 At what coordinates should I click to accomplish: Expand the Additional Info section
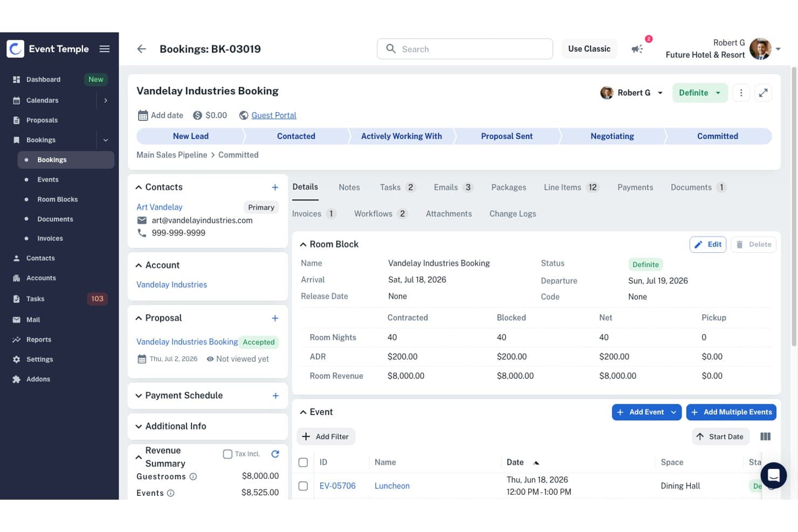click(139, 426)
